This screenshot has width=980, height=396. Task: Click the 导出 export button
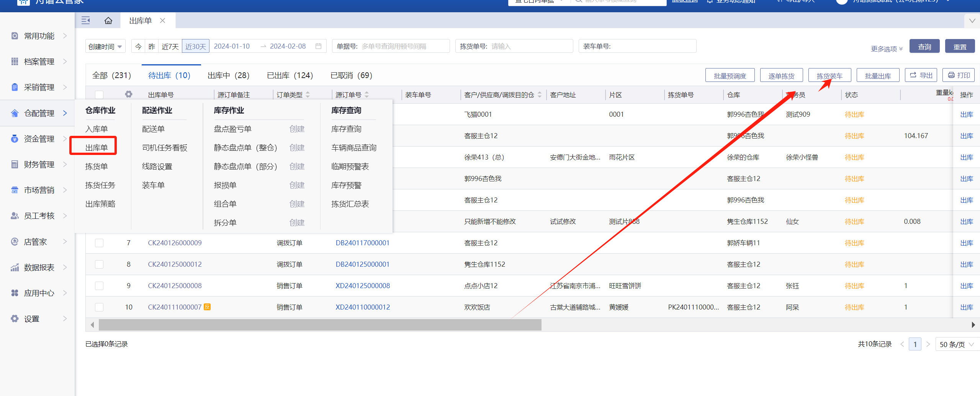(x=921, y=75)
